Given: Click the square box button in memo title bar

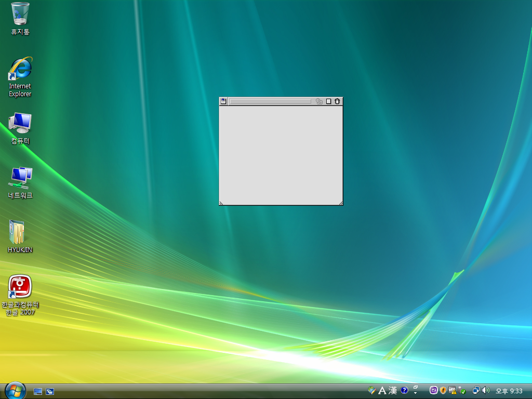Looking at the screenshot, I should 328,101.
